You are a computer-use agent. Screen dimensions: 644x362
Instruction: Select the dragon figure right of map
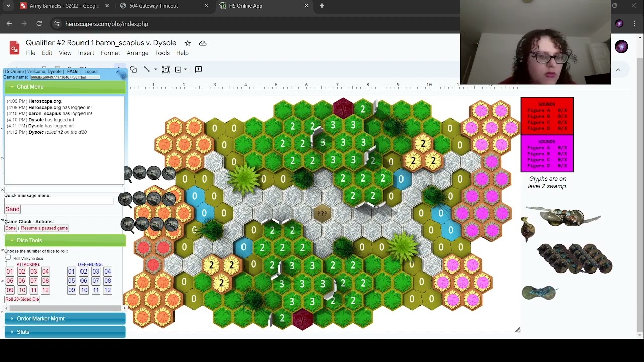(x=563, y=217)
